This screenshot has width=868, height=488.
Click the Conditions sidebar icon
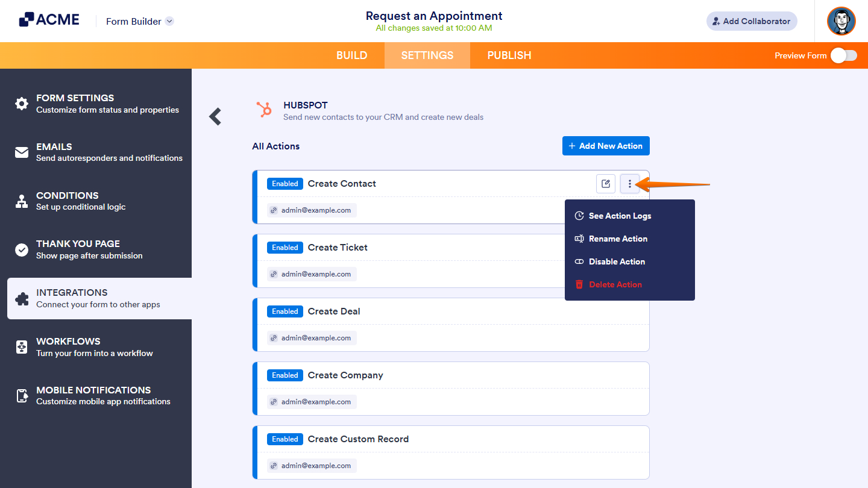click(x=22, y=201)
